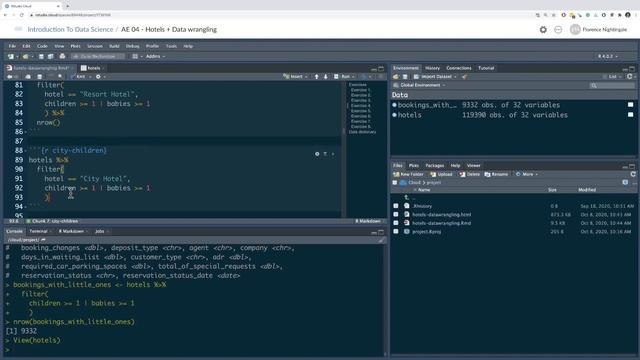The height and width of the screenshot is (360, 640).
Task: Click the Rename button in Files
Action: (496, 174)
